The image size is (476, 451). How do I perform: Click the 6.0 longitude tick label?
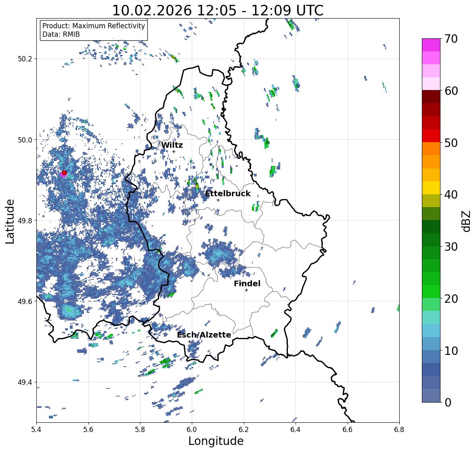tap(192, 430)
